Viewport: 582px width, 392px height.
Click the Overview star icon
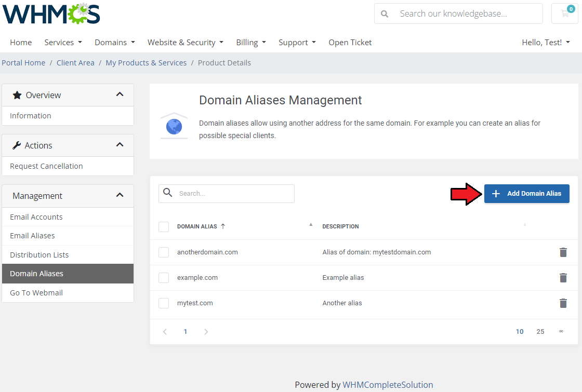tap(17, 96)
